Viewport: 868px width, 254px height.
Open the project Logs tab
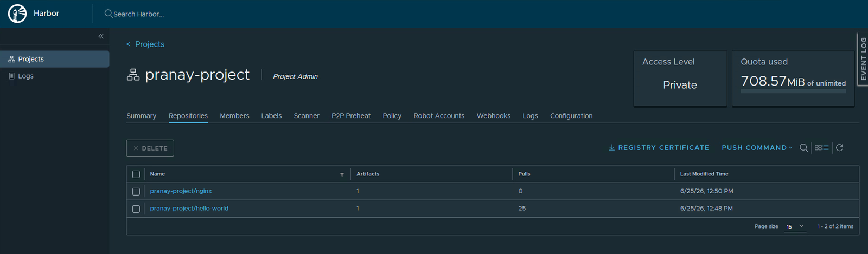pos(530,116)
